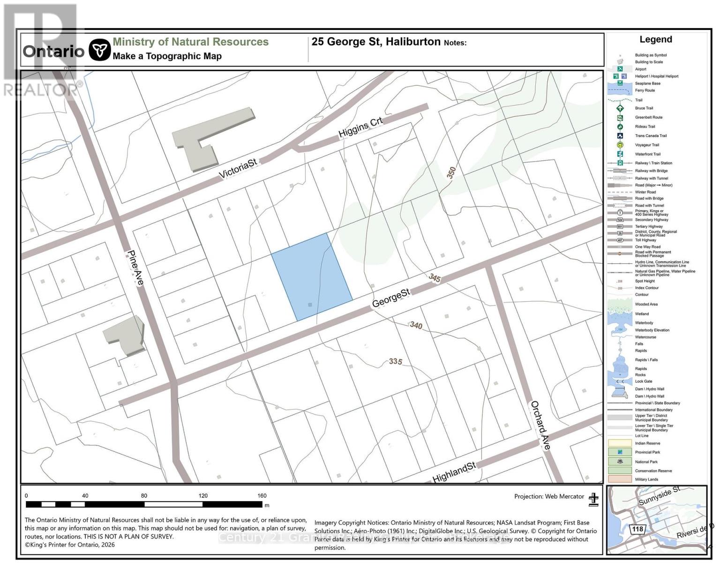728x563 pixels.
Task: Click the "25 George St, Haliburton" title
Action: tap(376, 42)
